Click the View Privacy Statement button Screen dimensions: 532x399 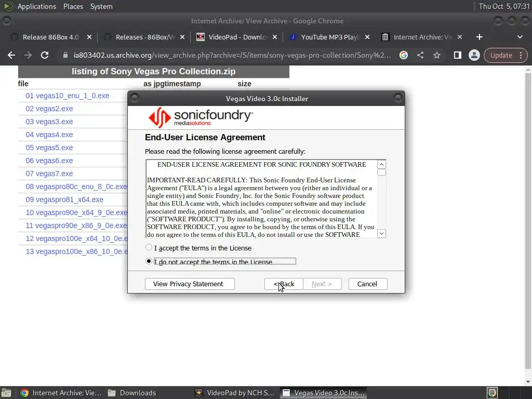tap(190, 284)
